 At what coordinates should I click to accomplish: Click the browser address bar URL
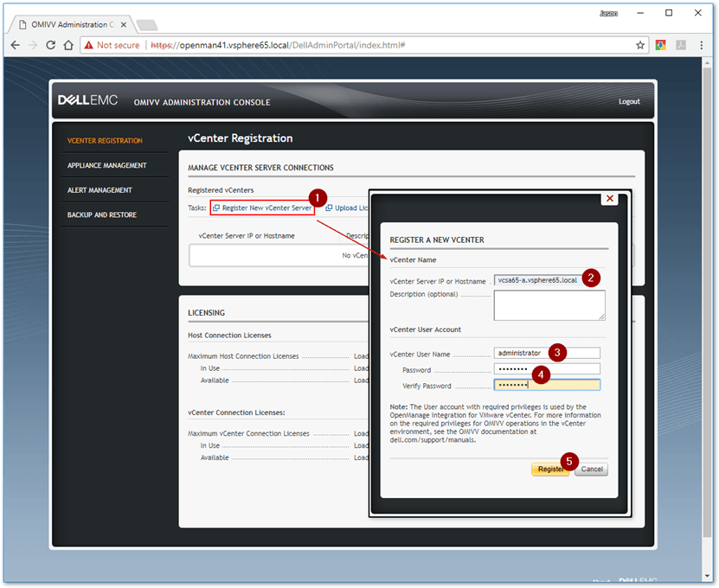coord(278,45)
